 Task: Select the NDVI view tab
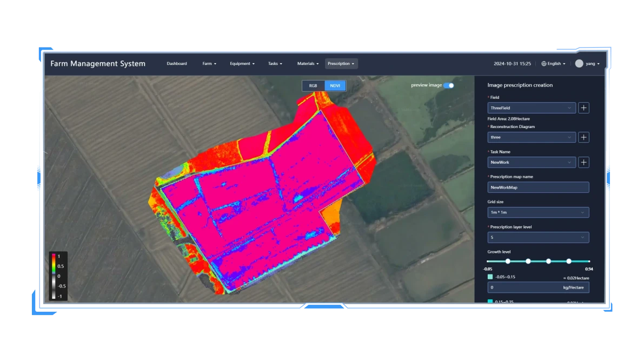click(335, 86)
